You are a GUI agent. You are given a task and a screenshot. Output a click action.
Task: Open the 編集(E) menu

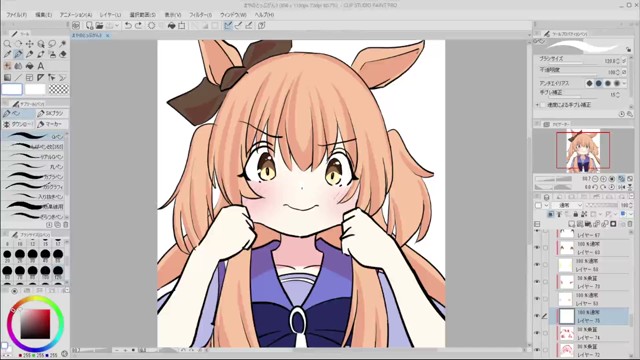(43, 15)
